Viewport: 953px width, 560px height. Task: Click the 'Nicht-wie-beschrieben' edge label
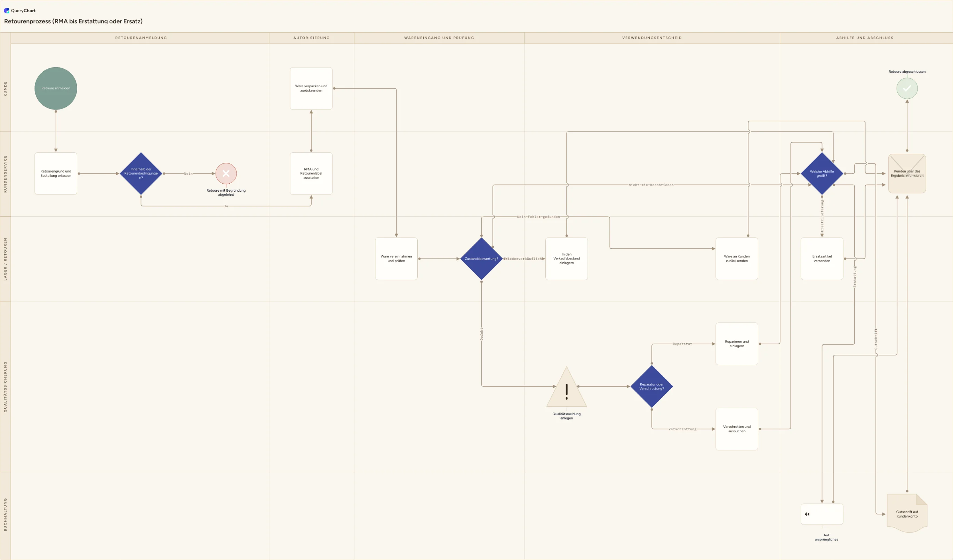click(651, 185)
